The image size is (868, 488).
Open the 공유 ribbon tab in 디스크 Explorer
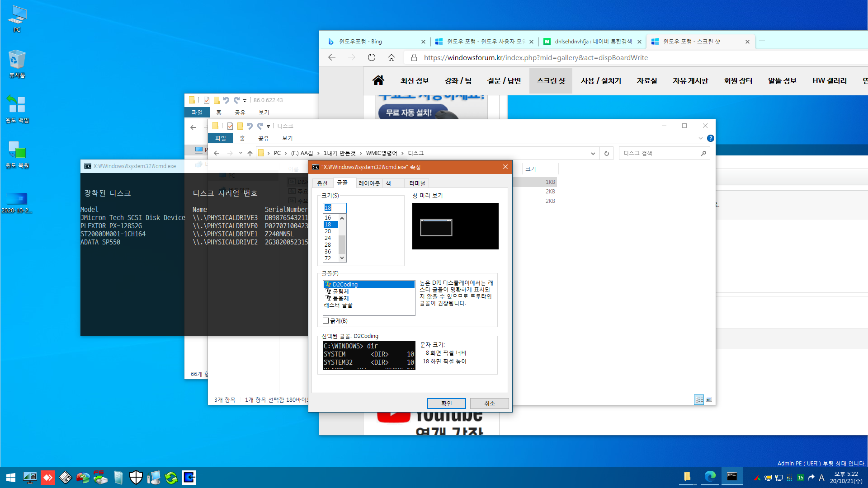click(264, 138)
